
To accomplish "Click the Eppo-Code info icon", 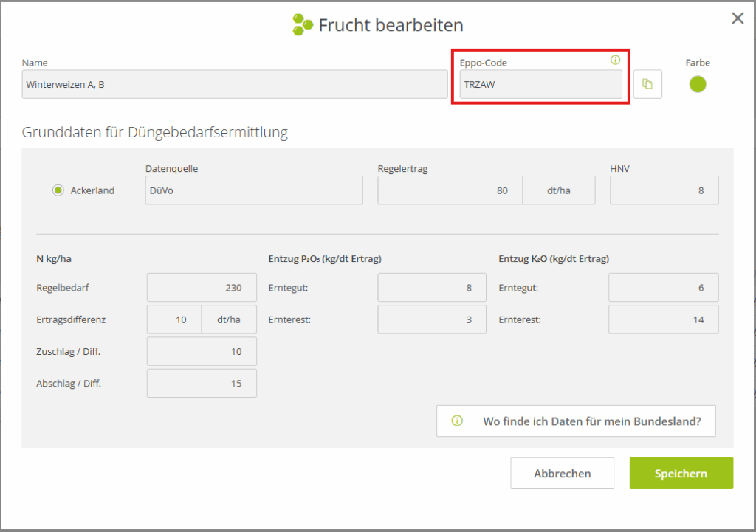I will [615, 61].
